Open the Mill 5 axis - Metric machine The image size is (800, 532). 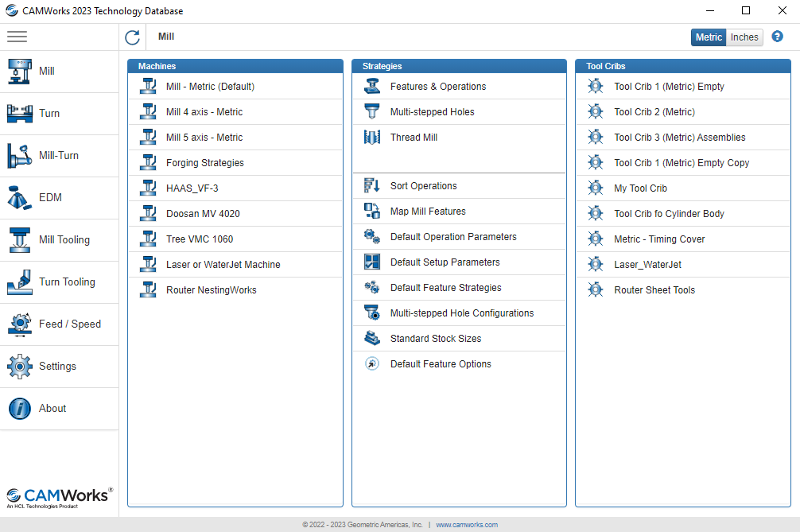pos(235,138)
